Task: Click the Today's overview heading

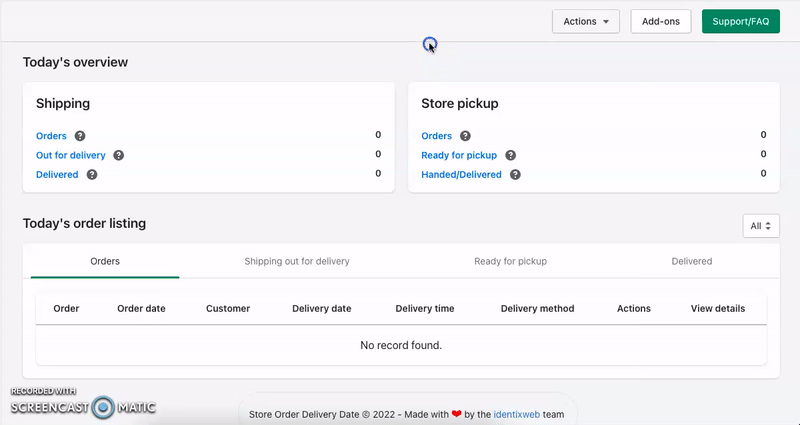Action: 75,62
